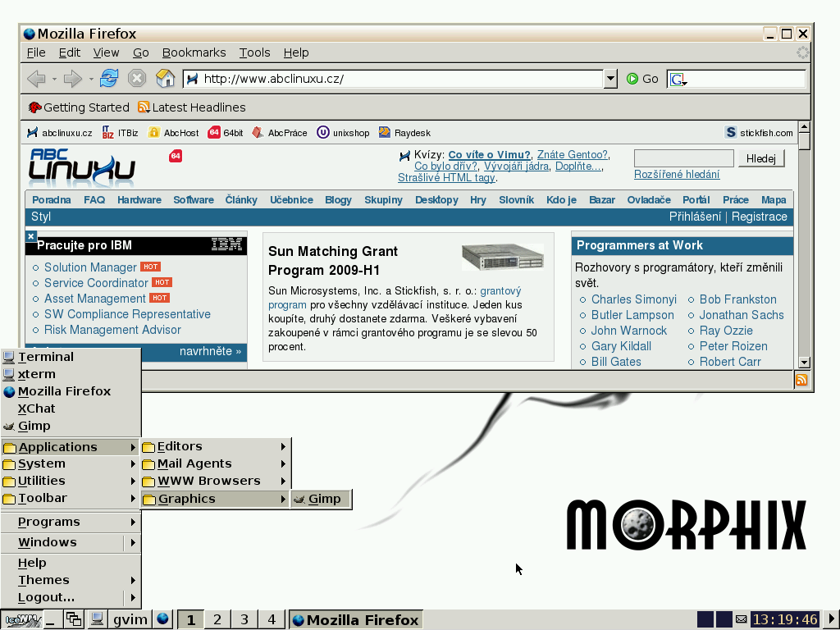Open the View menu in Firefox
The height and width of the screenshot is (630, 840).
[106, 52]
